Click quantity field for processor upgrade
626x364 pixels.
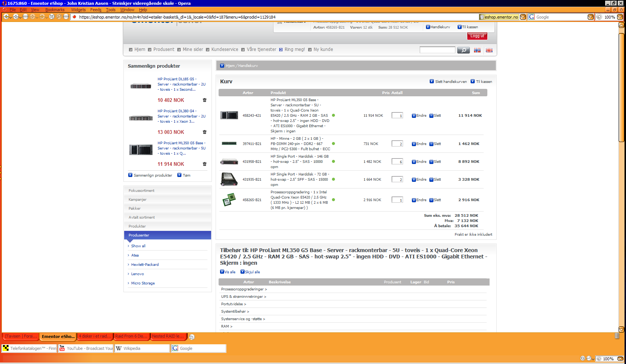point(397,200)
